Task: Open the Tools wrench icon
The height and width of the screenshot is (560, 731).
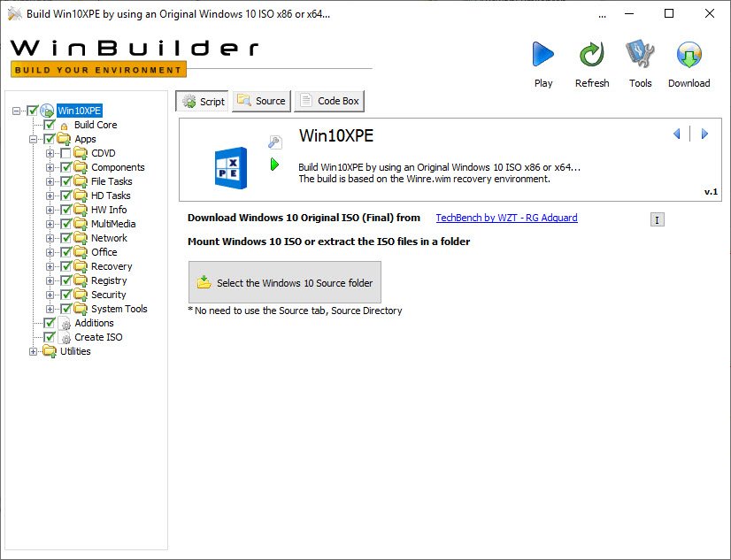Action: 640,54
